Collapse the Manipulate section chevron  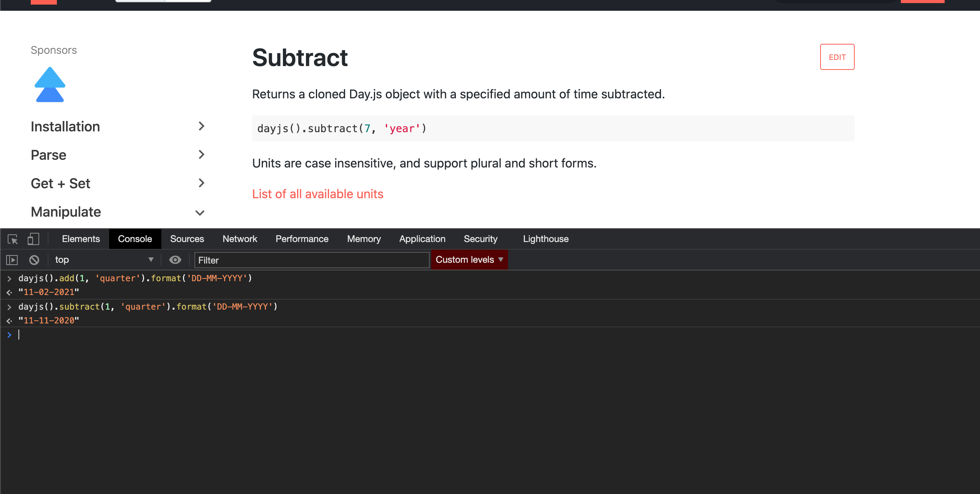tap(200, 212)
